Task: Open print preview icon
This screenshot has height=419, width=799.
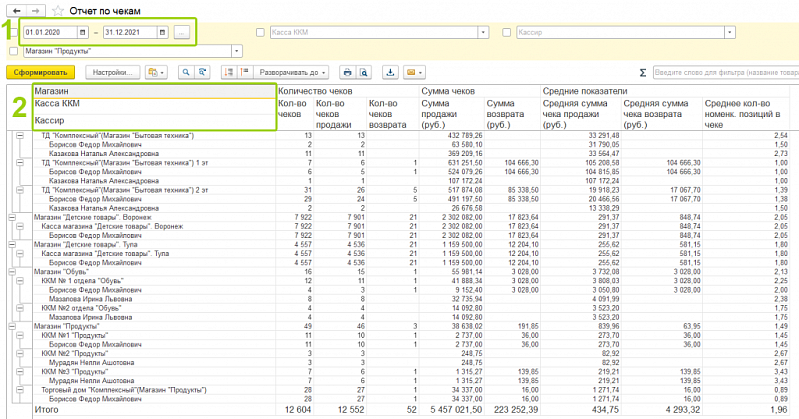Action: pyautogui.click(x=364, y=73)
